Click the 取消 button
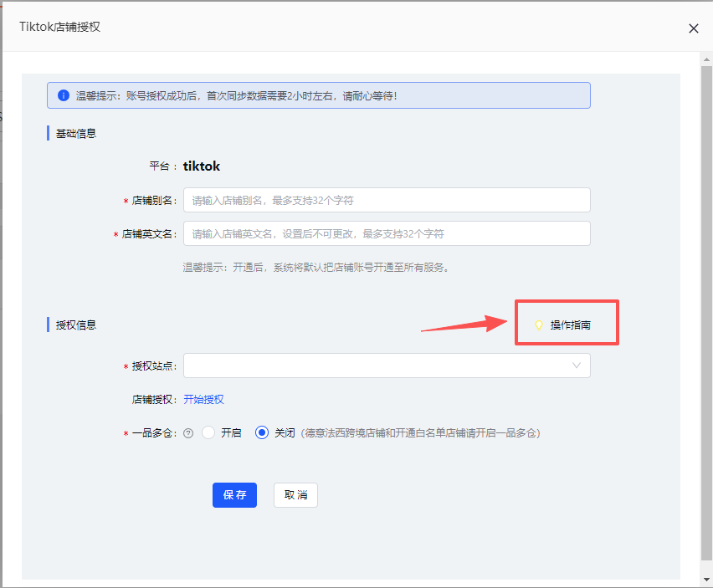 (x=295, y=494)
